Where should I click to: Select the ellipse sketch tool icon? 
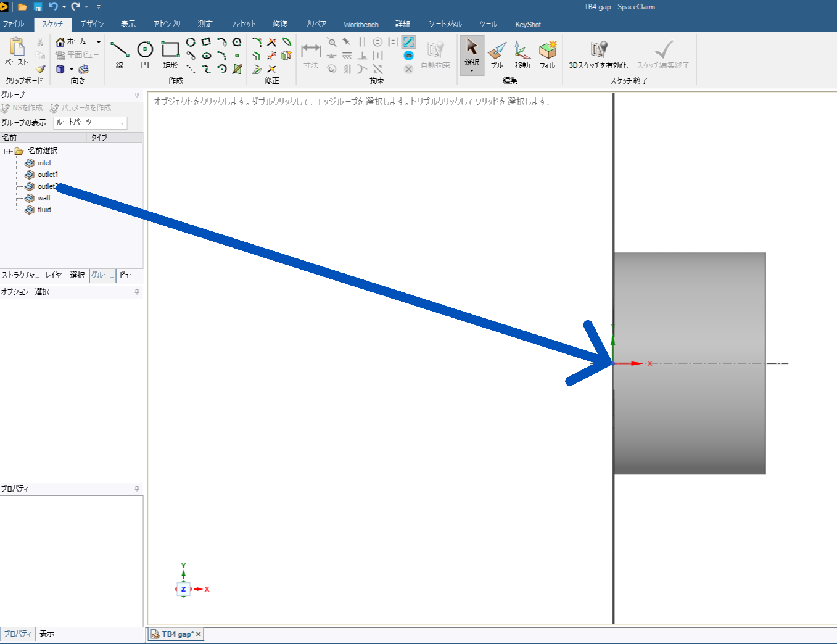[207, 56]
